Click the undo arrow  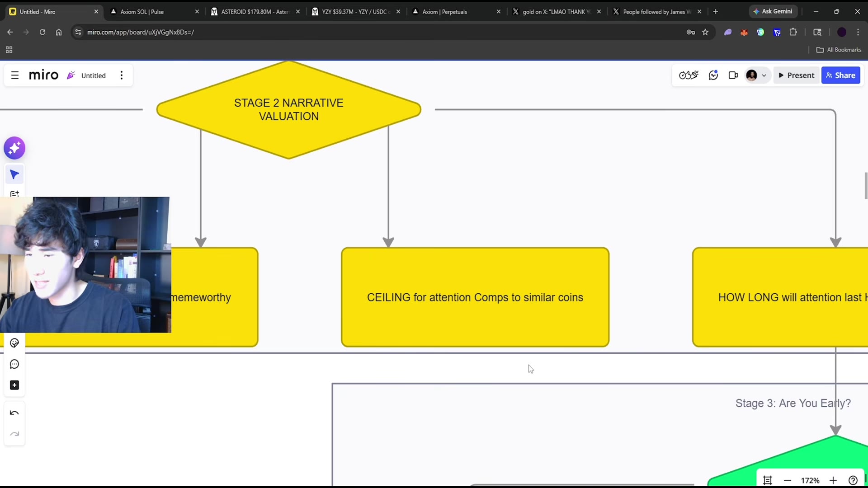(x=14, y=413)
